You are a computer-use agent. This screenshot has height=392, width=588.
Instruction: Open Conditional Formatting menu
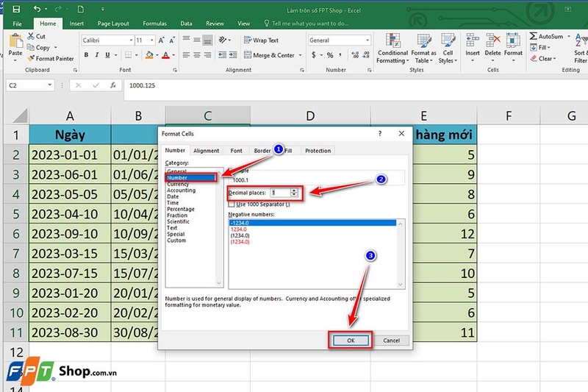(x=392, y=49)
